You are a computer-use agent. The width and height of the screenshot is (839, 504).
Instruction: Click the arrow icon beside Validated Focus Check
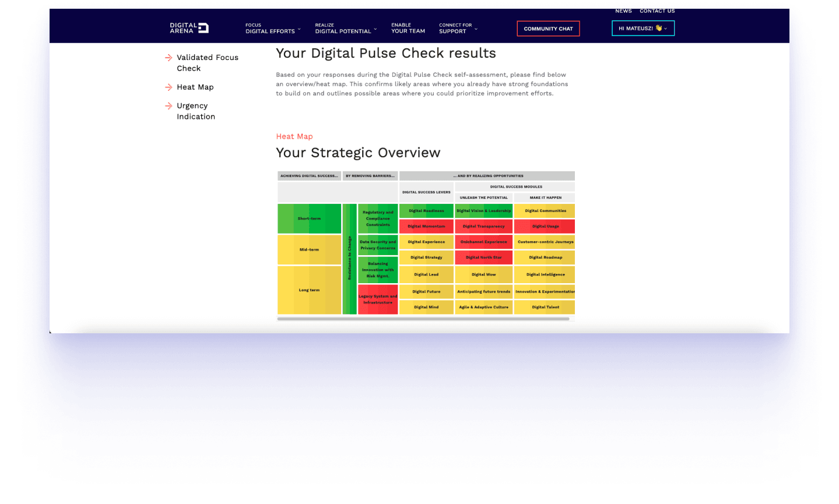point(168,58)
